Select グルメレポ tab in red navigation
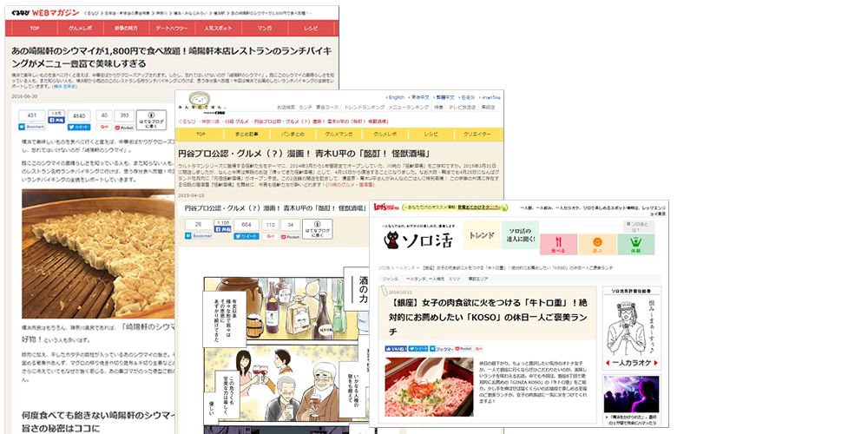The image size is (868, 434). 81,28
